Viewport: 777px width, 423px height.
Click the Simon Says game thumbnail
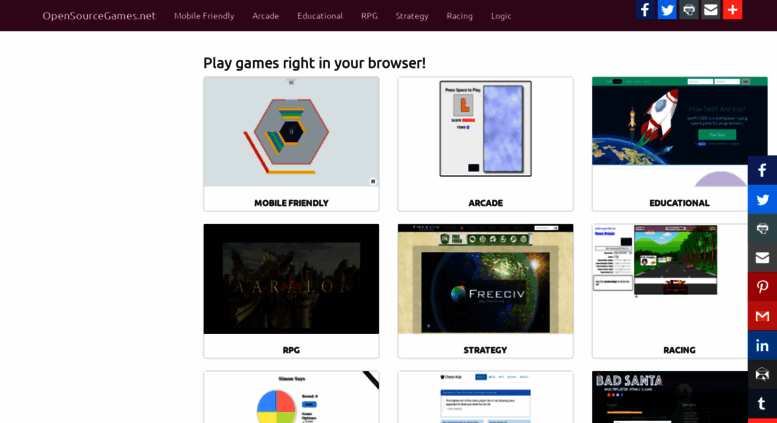(x=291, y=397)
